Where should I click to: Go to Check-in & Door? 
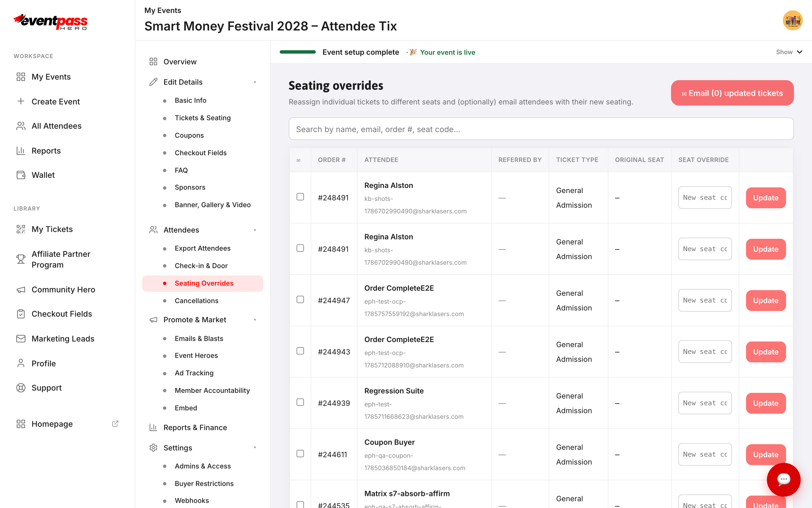pyautogui.click(x=203, y=266)
